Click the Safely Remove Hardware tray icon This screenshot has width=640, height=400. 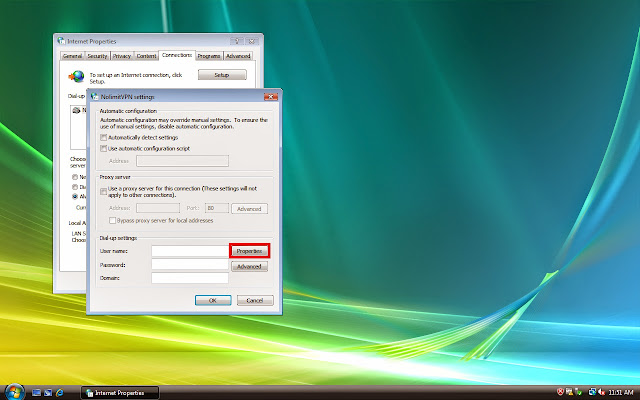[578, 392]
